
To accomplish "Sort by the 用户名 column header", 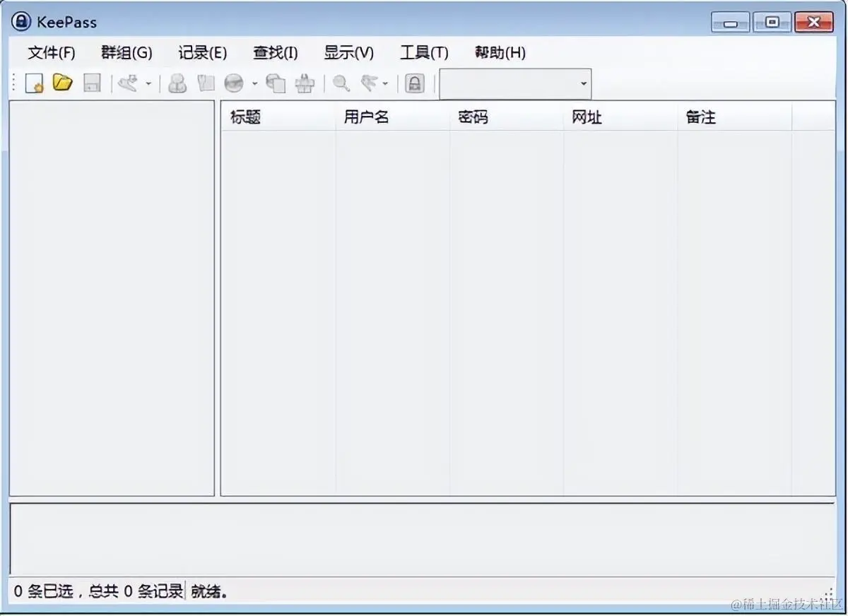I will [x=392, y=117].
